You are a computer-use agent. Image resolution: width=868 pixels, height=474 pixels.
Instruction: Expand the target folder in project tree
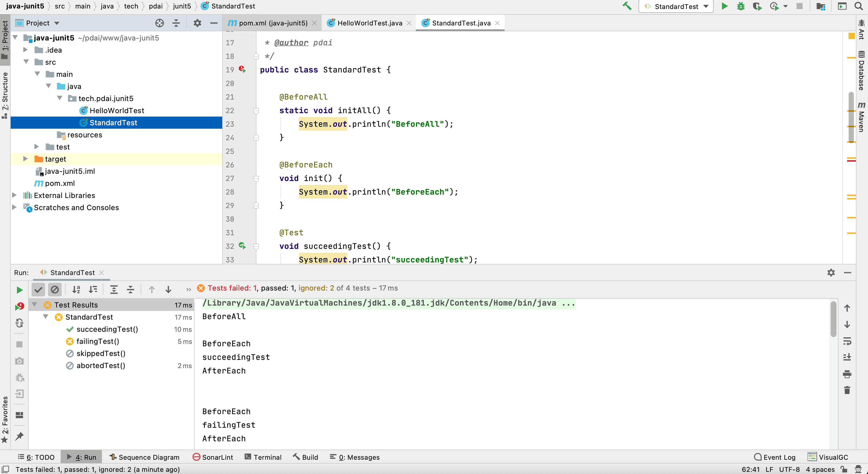[26, 159]
